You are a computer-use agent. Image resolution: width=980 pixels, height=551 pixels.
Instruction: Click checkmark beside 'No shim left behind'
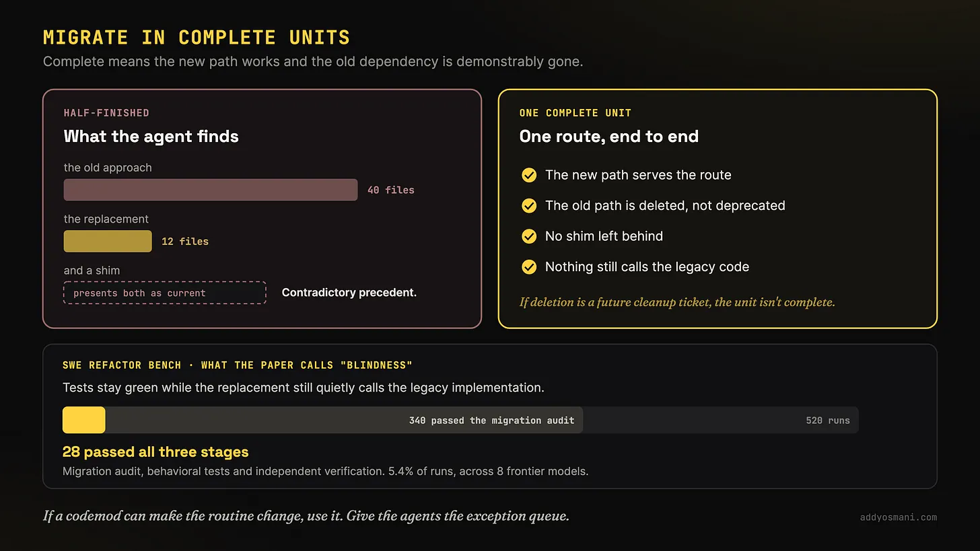pos(529,236)
